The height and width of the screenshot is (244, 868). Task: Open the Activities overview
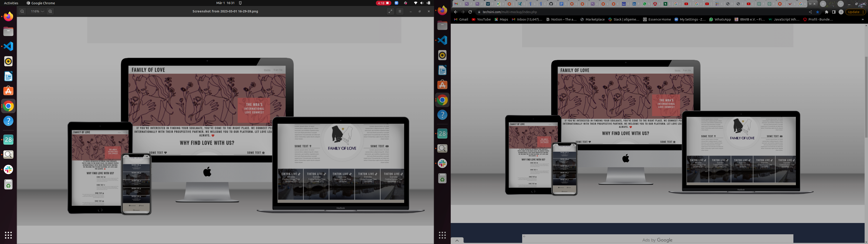(x=11, y=3)
